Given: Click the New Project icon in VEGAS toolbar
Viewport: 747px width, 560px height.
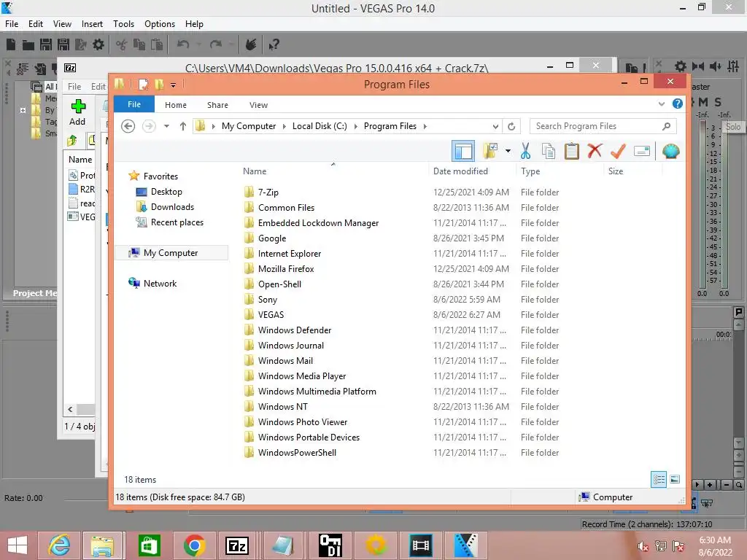Looking at the screenshot, I should (11, 44).
